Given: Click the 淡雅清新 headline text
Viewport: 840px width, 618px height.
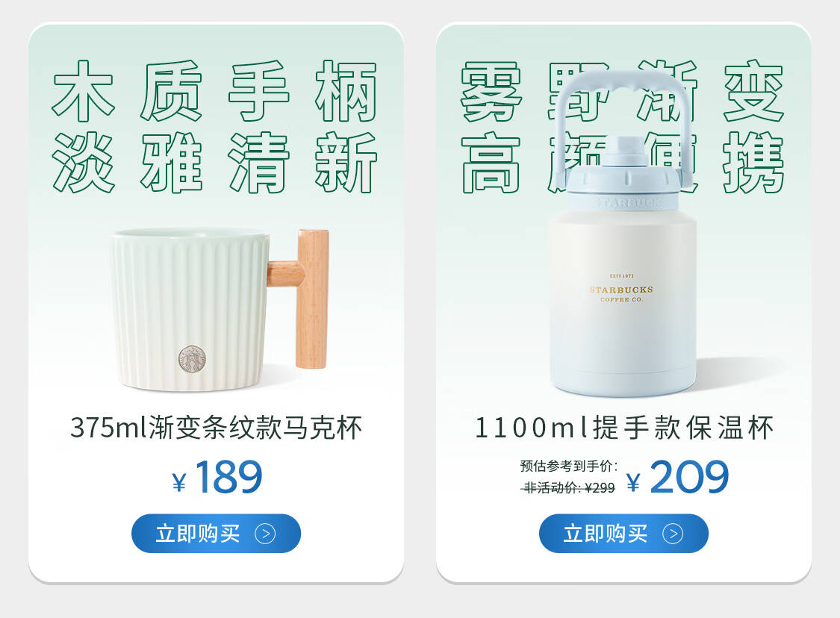Looking at the screenshot, I should (x=215, y=162).
